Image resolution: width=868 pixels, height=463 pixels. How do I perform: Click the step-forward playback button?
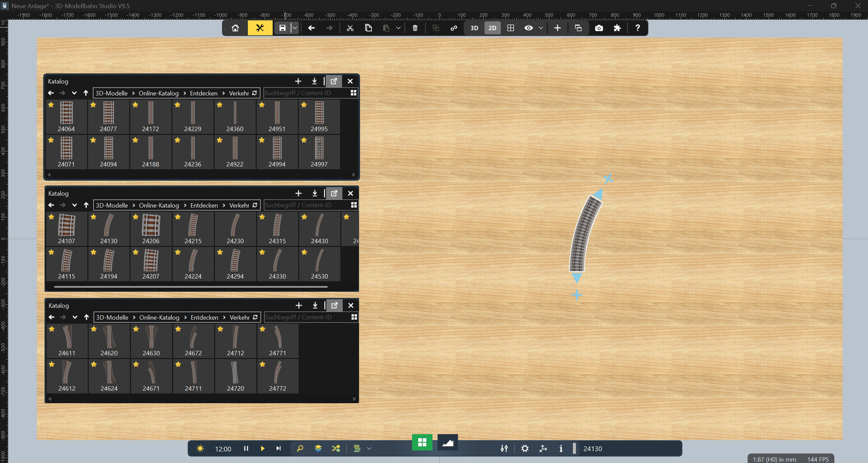point(278,449)
